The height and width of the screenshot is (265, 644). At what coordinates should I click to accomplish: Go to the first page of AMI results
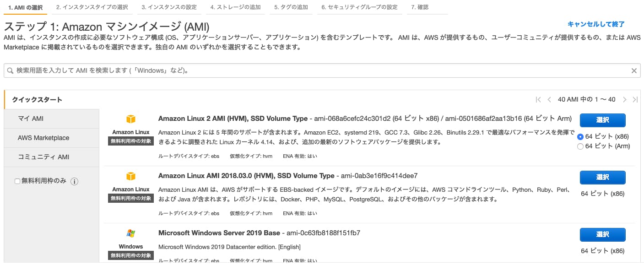pos(539,99)
